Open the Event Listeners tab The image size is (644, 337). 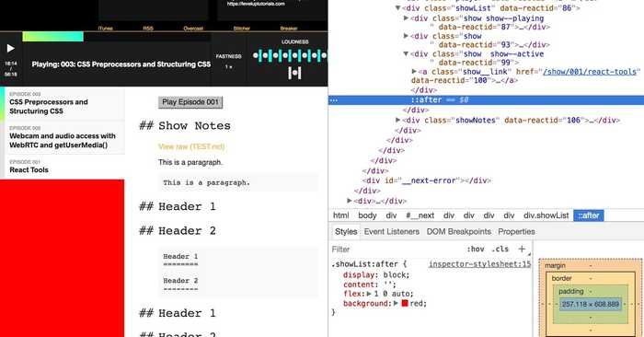pos(391,232)
